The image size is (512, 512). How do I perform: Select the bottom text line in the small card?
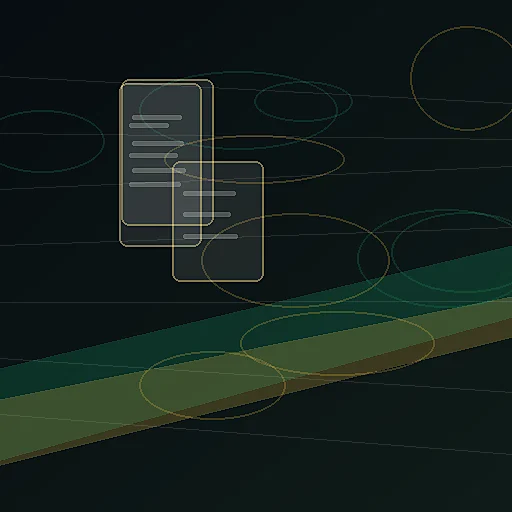point(211,236)
